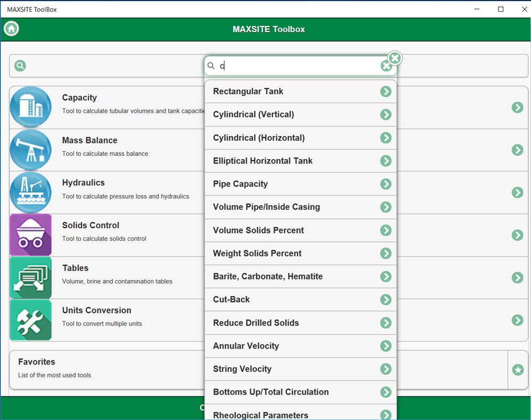Select the Solids Control mining cart icon
531x420 pixels.
(30, 235)
